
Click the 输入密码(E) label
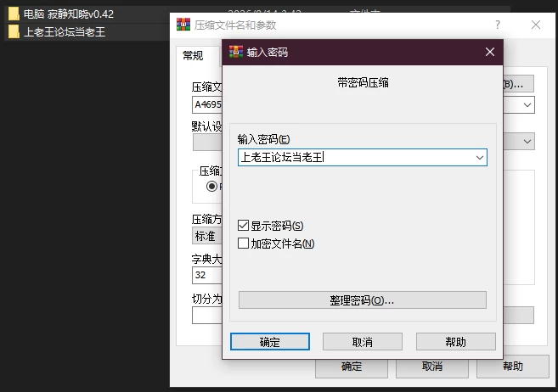pyautogui.click(x=263, y=139)
